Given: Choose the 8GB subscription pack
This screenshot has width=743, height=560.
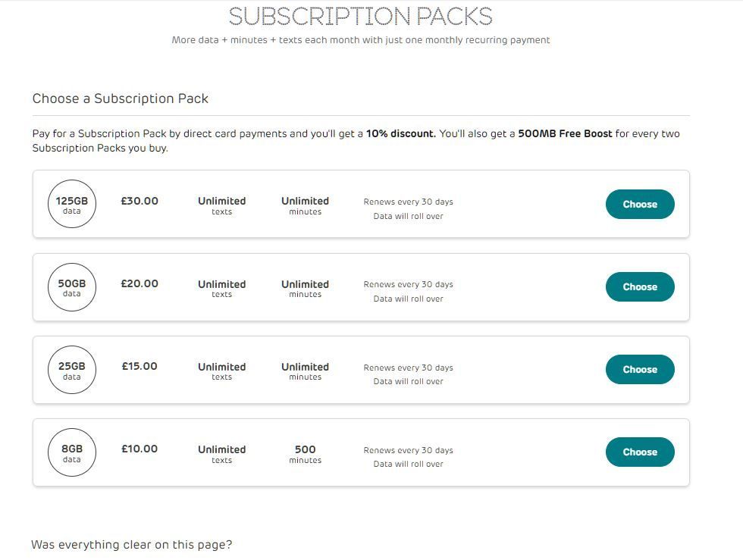Looking at the screenshot, I should pos(640,452).
